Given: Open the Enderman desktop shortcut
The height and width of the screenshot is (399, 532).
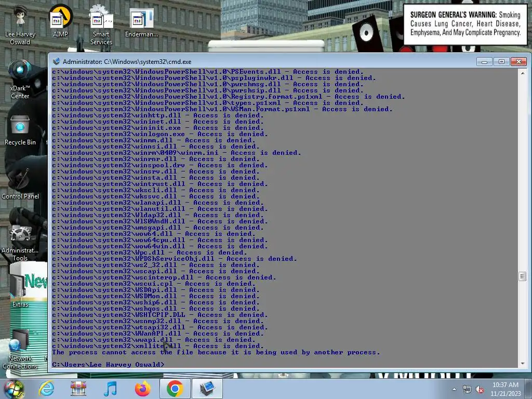Looking at the screenshot, I should [141, 22].
